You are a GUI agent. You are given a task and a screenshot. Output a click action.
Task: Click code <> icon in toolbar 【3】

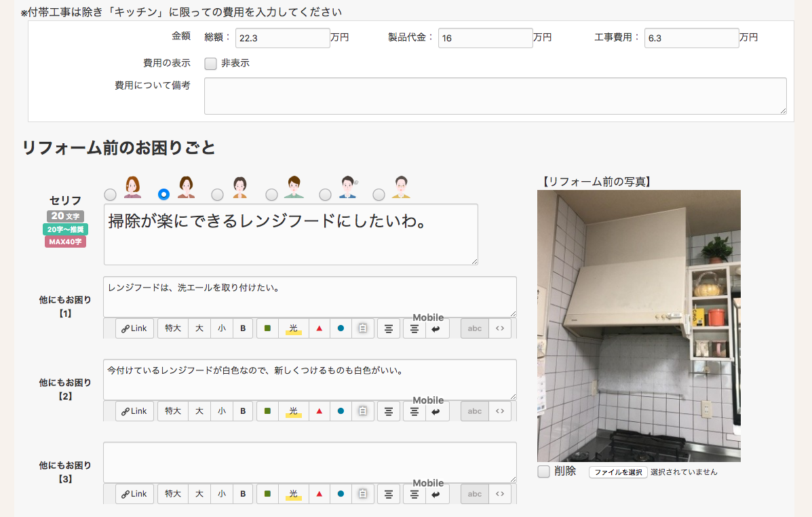pyautogui.click(x=500, y=494)
